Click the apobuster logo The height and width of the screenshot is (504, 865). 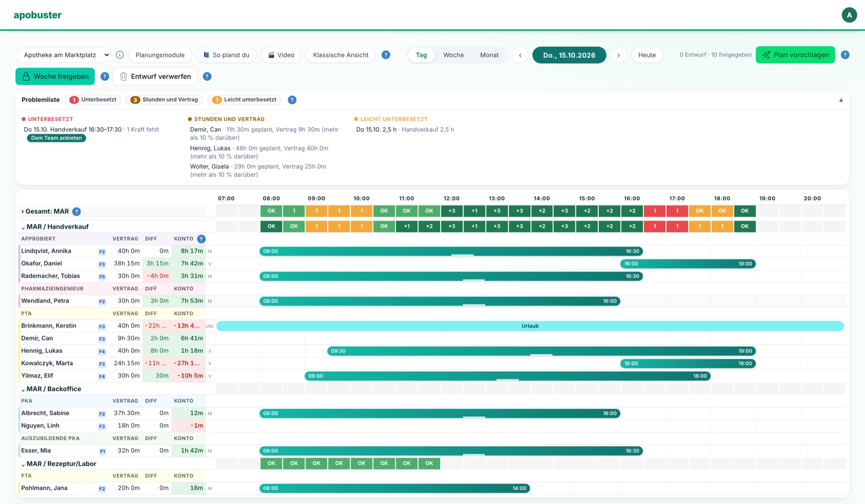37,15
